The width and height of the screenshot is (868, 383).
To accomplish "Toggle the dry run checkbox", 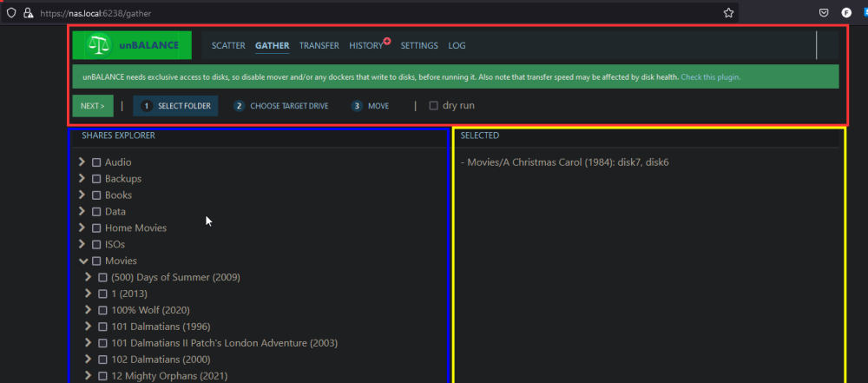I will tap(434, 106).
